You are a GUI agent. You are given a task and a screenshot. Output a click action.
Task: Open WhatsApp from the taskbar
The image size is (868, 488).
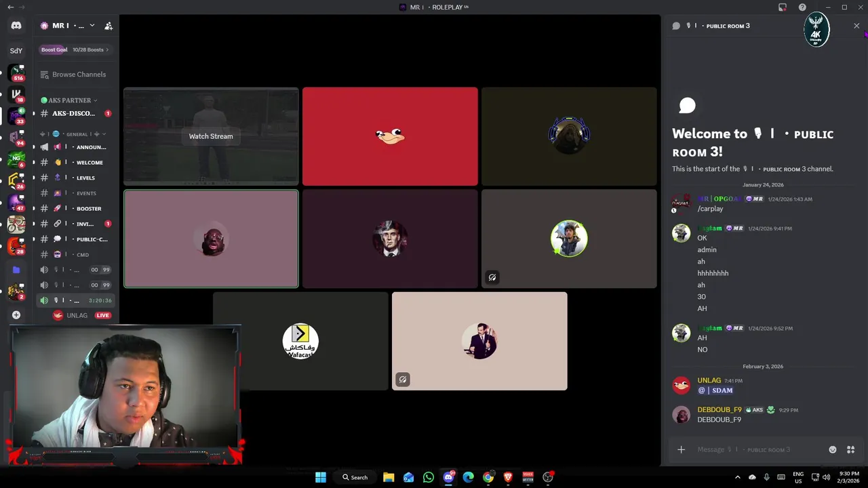(429, 477)
